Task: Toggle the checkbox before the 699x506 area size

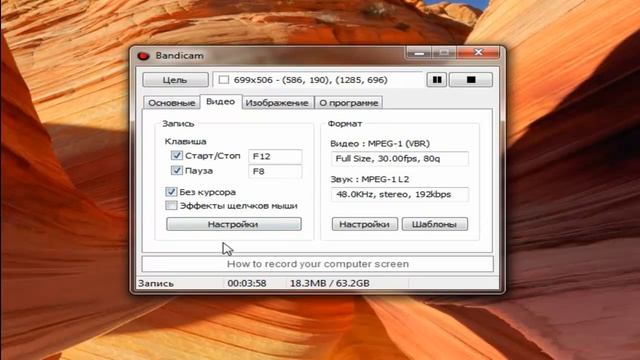Action: coord(224,80)
